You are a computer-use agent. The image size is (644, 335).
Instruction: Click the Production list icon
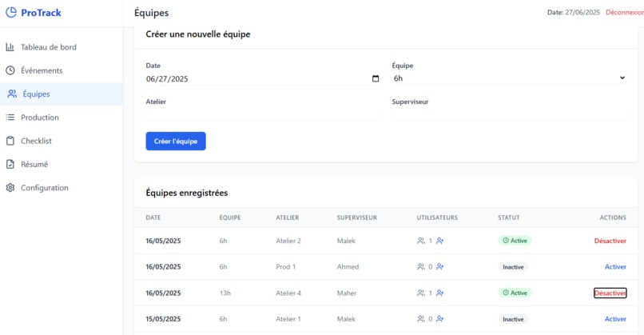[10, 118]
